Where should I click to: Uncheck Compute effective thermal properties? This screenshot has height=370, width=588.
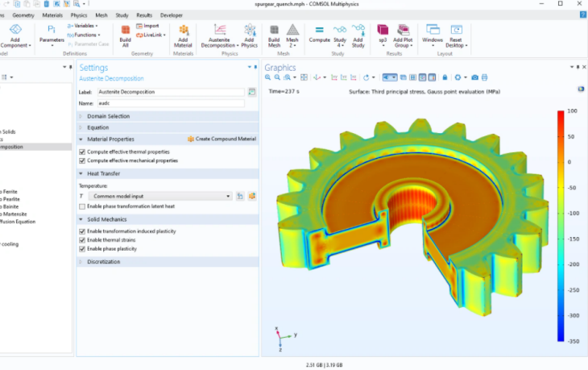82,152
